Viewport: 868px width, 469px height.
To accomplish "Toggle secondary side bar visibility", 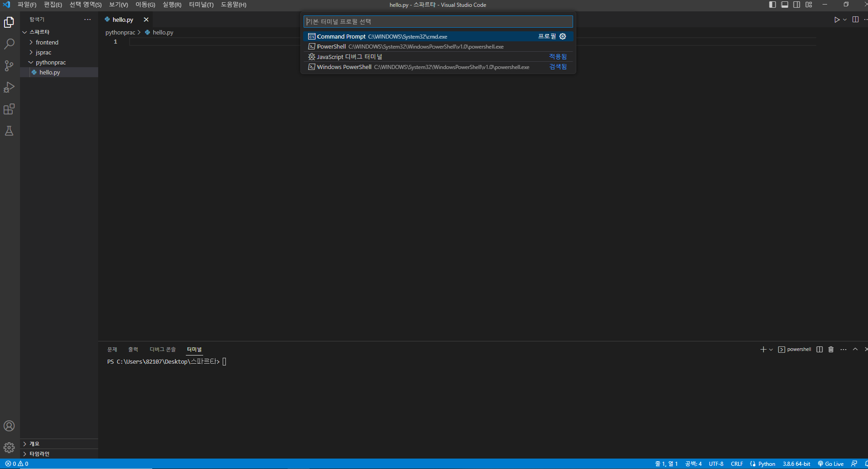I will click(x=797, y=5).
